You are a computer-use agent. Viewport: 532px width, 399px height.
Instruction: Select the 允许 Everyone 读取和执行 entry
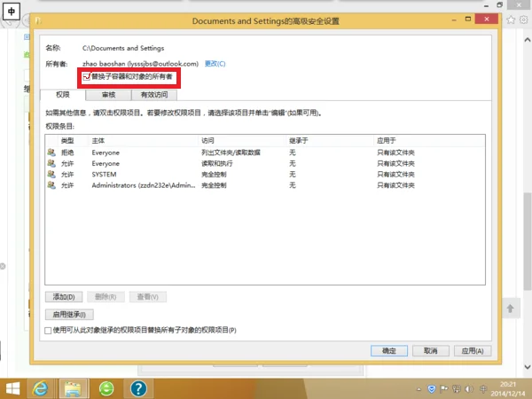tap(264, 163)
